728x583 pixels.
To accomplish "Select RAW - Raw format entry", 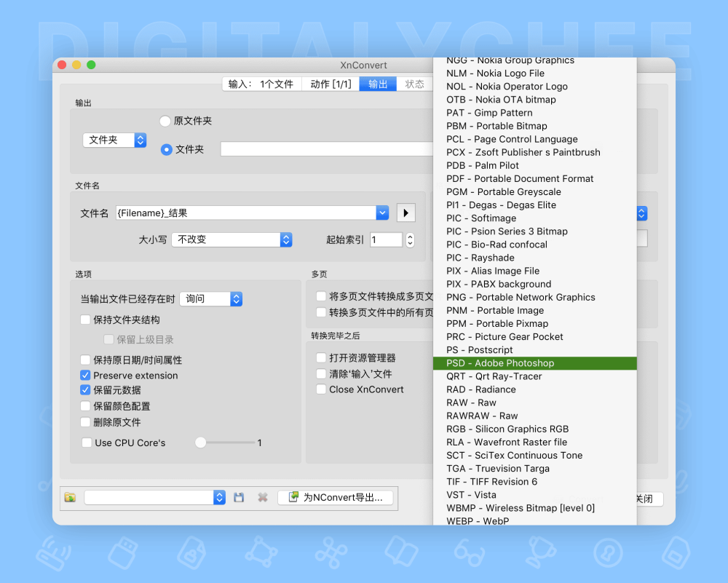I will 535,402.
